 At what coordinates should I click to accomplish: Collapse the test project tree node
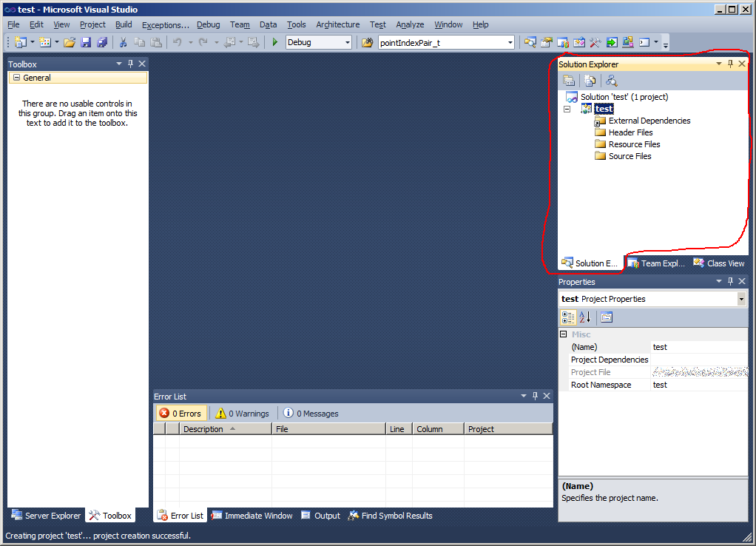click(x=567, y=109)
